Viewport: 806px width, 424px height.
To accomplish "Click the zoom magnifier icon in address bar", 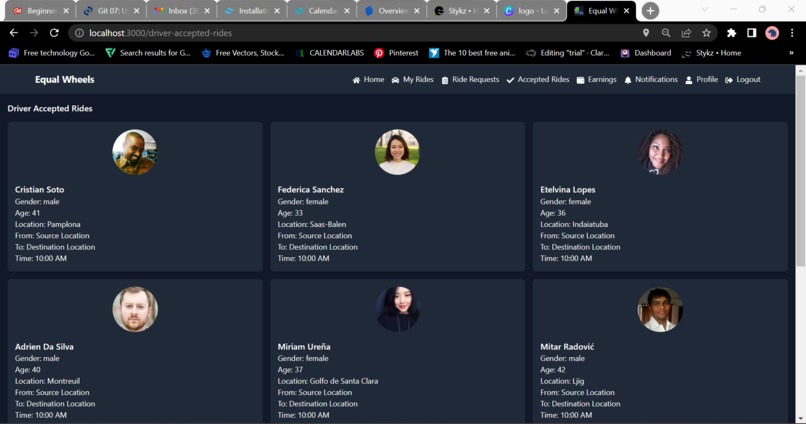I will coord(666,33).
